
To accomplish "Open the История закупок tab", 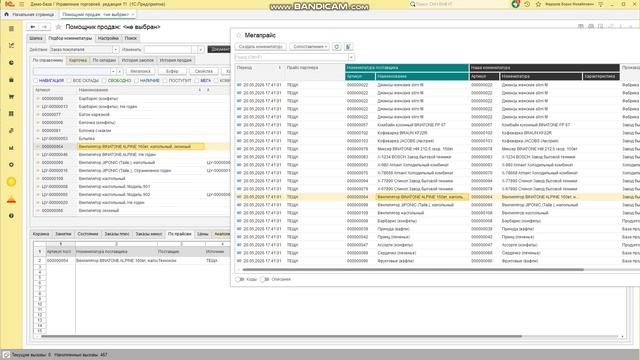I will pyautogui.click(x=138, y=60).
